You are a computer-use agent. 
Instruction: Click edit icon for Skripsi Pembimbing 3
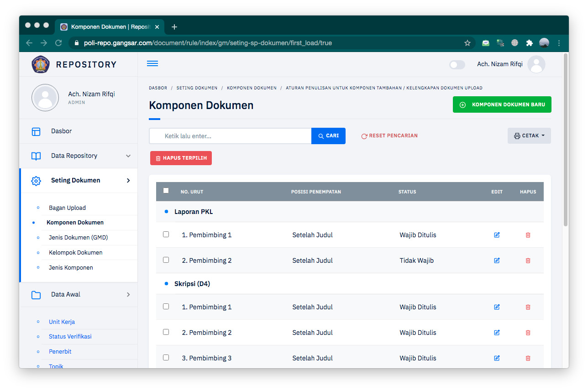pos(497,358)
